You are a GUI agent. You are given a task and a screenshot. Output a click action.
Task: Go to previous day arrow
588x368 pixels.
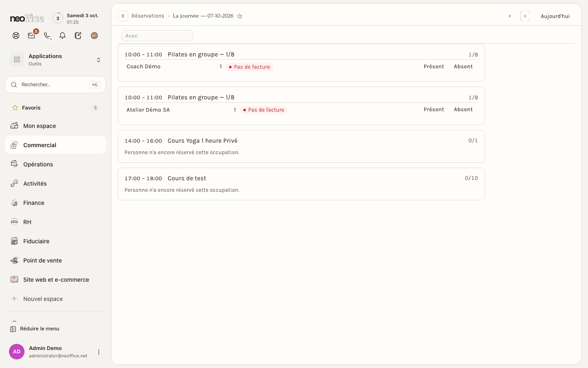tap(510, 16)
